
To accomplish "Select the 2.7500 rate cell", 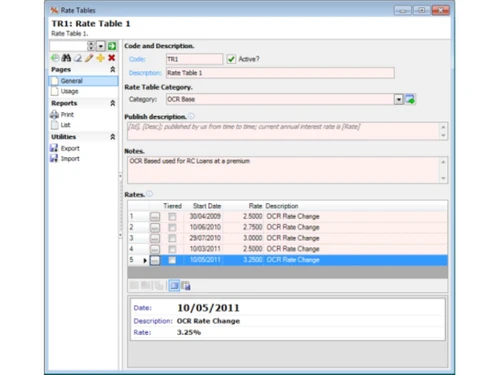I will pos(252,227).
